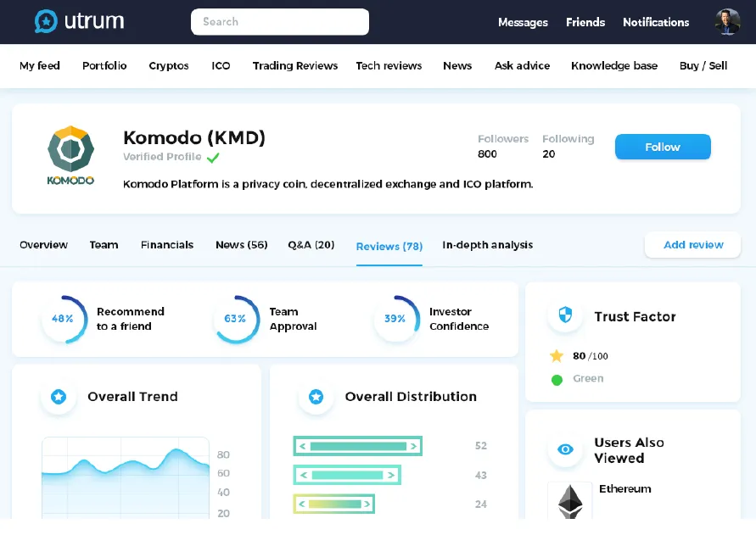This screenshot has width=756, height=535.
Task: Open the main News menu item
Action: pos(457,65)
